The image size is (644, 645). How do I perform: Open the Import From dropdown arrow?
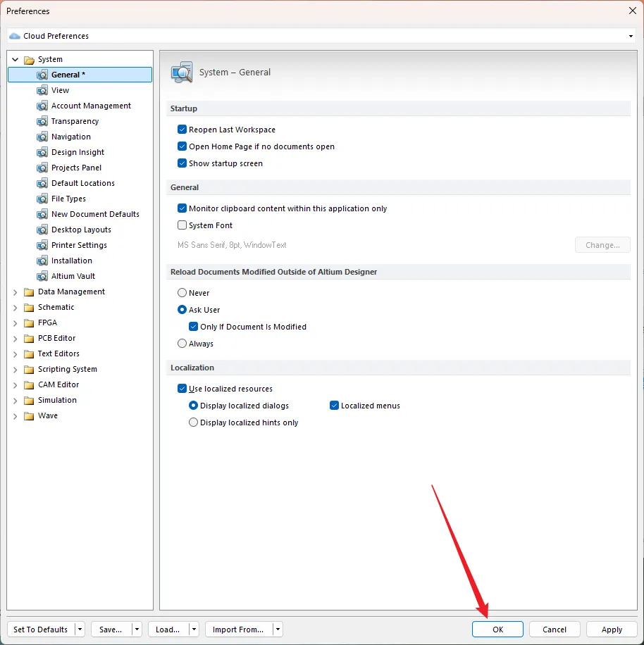point(278,630)
